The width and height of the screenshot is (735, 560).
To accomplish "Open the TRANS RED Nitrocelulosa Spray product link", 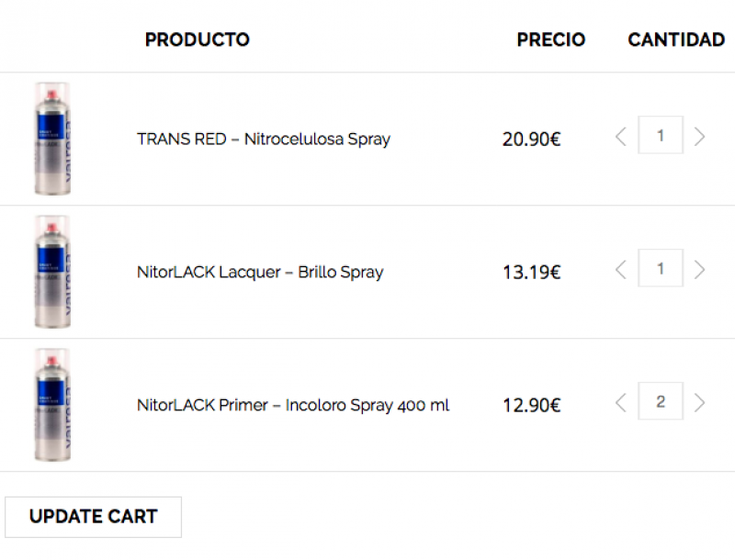I will [264, 140].
